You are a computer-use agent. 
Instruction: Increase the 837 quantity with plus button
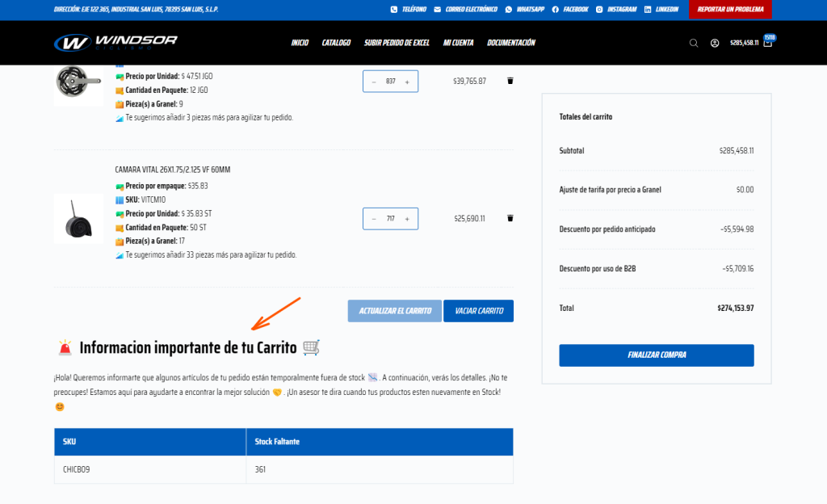[x=407, y=82]
